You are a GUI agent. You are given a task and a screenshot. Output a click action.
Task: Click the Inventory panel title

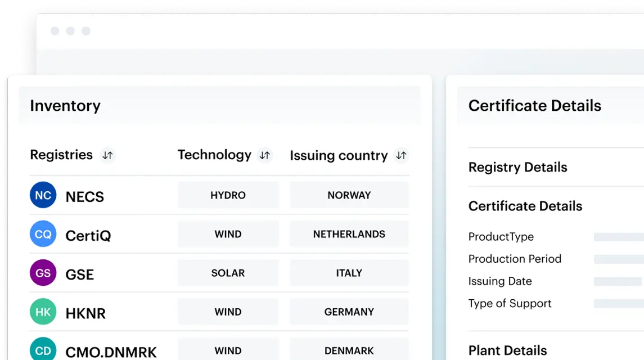point(65,106)
